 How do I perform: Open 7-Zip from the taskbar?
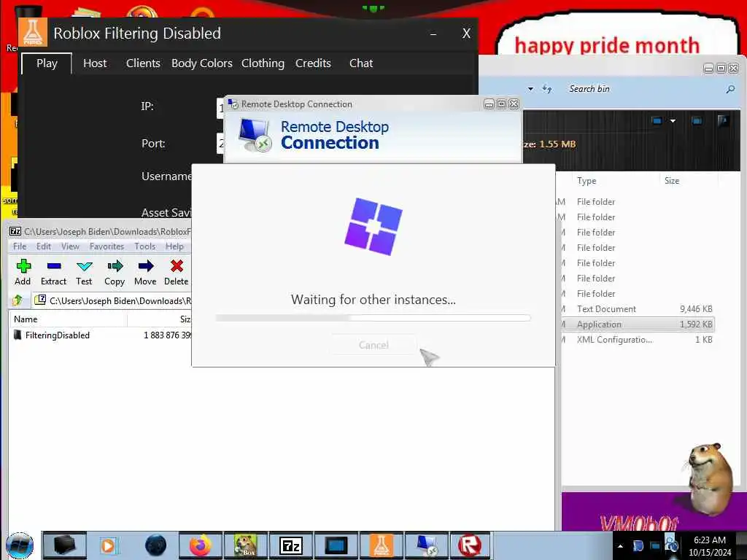[x=291, y=545]
